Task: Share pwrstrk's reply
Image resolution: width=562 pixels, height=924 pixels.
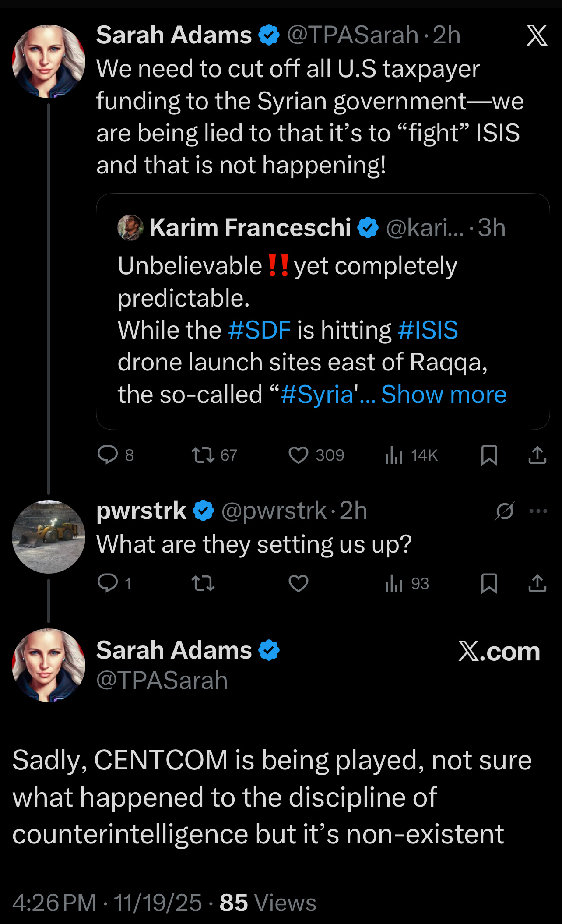Action: [x=537, y=583]
